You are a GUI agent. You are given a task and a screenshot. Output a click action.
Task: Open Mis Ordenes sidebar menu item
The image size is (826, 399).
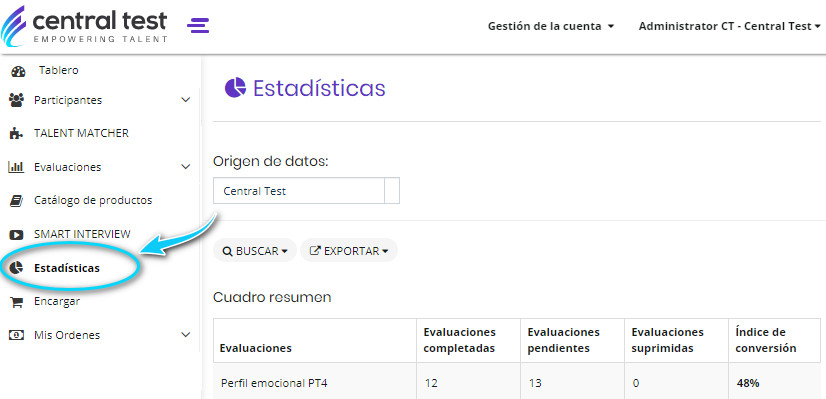coord(67,335)
